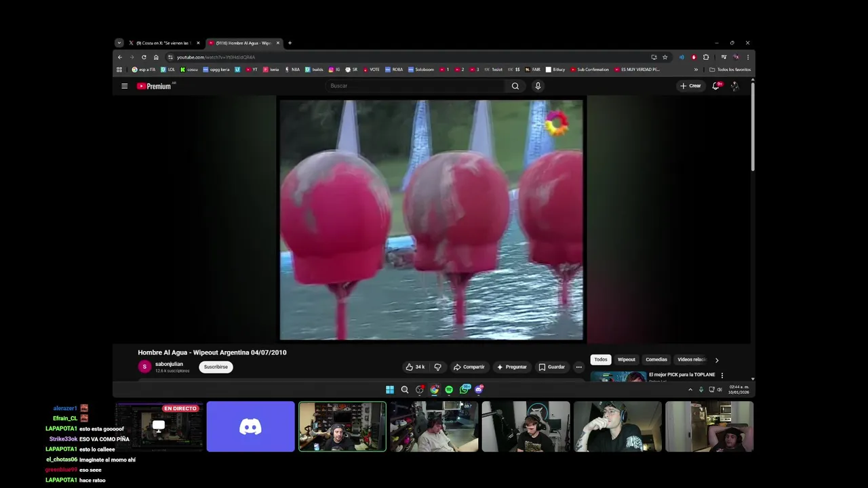
Task: Show next category chips arrow
Action: [x=717, y=360]
